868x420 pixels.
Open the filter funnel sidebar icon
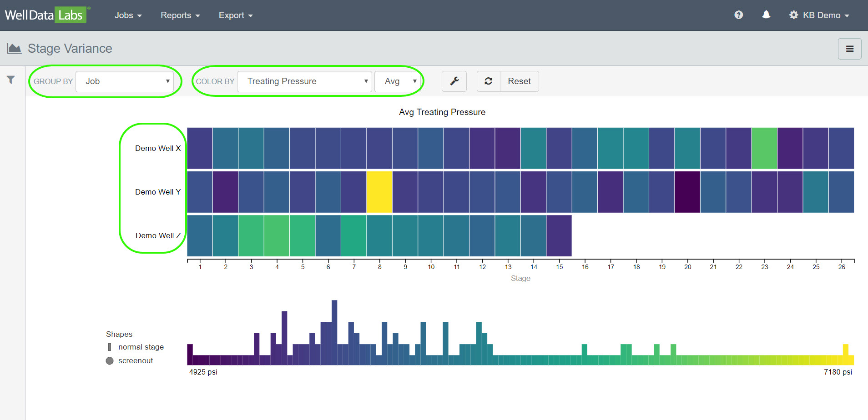tap(10, 80)
